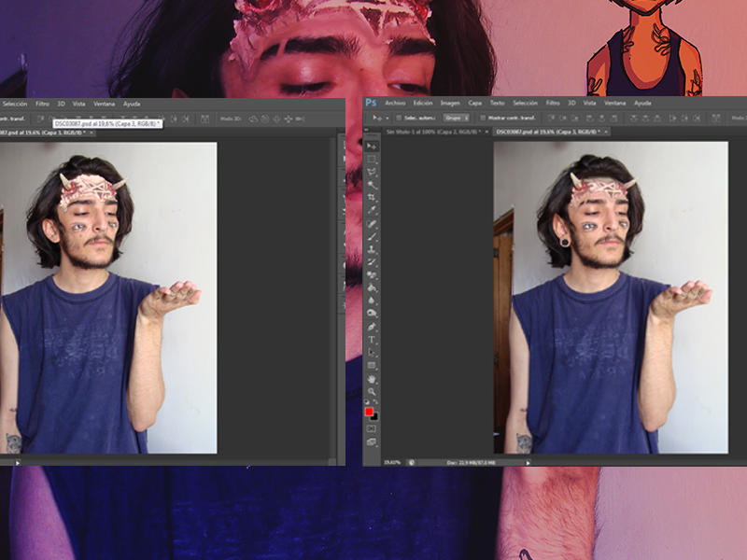Select the Rectangle shape tool
Image resolution: width=747 pixels, height=560 pixels.
click(x=372, y=366)
